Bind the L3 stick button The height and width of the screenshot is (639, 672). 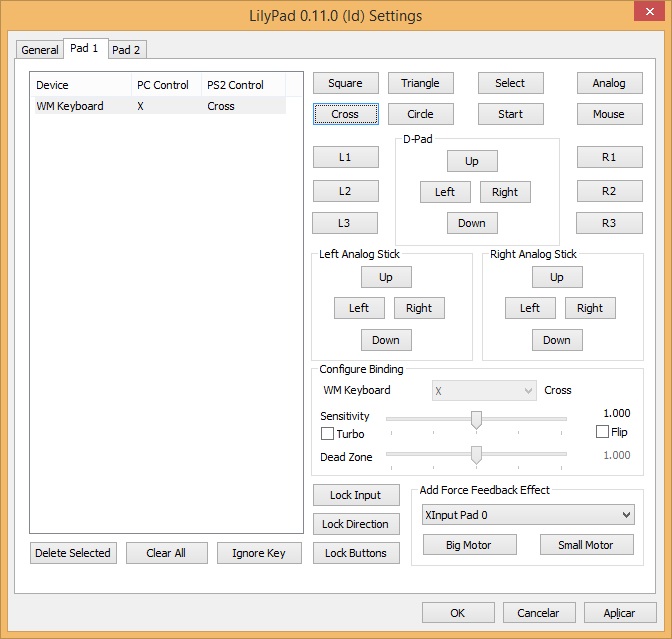click(345, 223)
